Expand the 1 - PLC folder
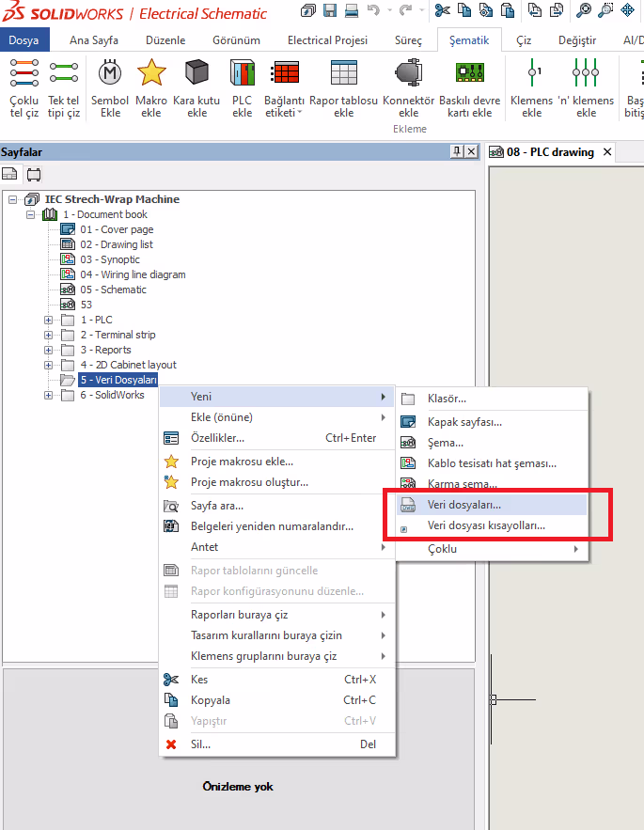644x830 pixels. [48, 320]
